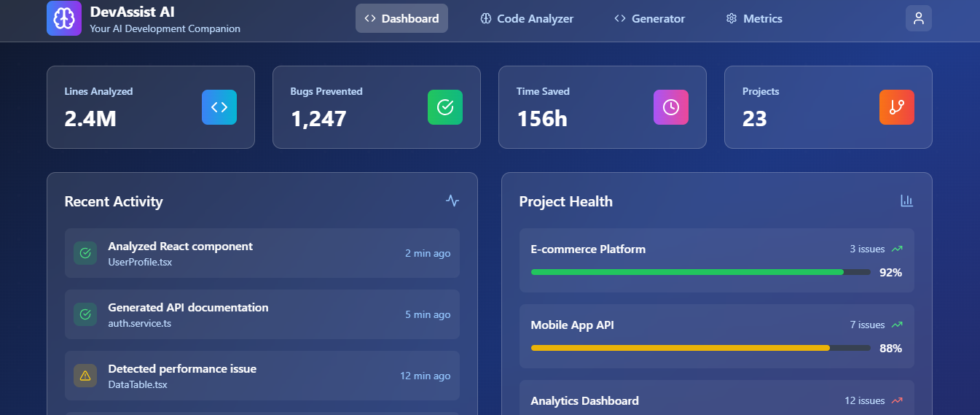Click the green trend arrow for E-commerce Platform
Image resolution: width=980 pixels, height=415 pixels.
[897, 249]
